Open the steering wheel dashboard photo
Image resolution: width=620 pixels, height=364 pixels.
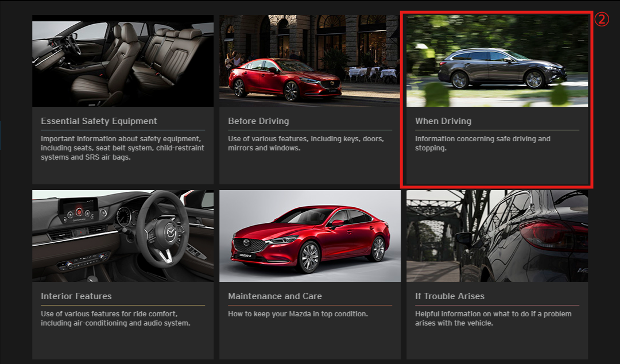pyautogui.click(x=122, y=236)
